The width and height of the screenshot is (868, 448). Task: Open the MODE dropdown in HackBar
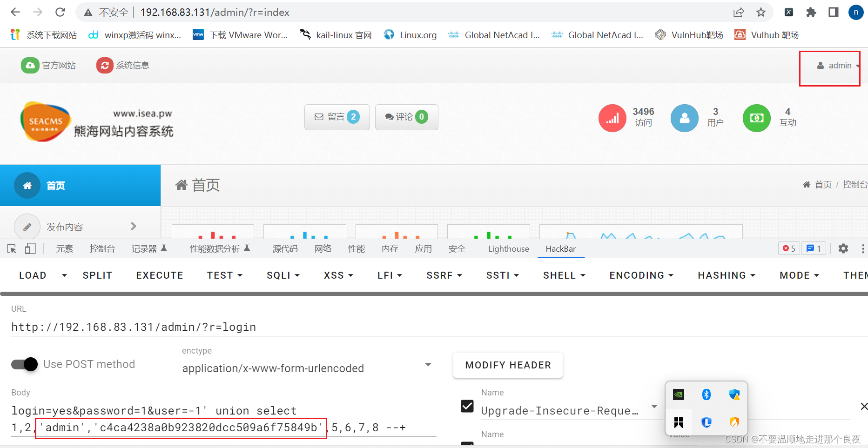coord(799,275)
